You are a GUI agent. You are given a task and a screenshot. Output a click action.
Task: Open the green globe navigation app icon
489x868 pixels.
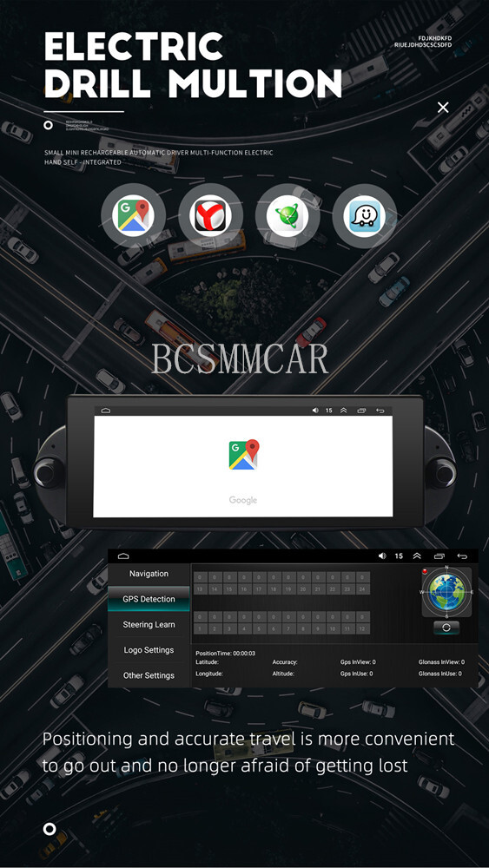pos(287,215)
